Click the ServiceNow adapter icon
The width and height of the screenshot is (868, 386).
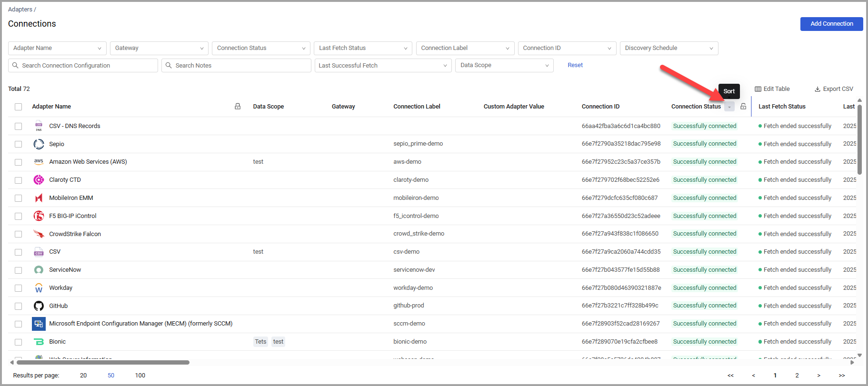tap(39, 270)
